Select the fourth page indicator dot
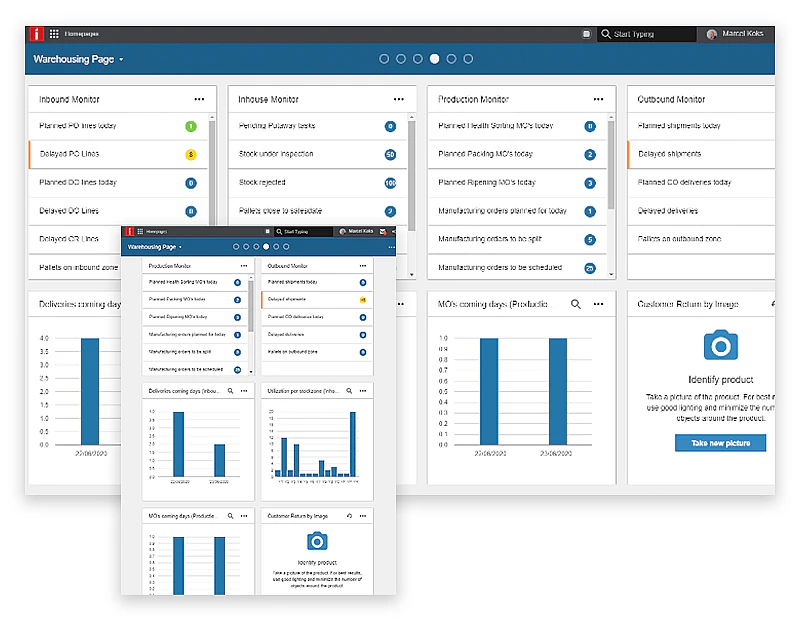 click(x=434, y=58)
